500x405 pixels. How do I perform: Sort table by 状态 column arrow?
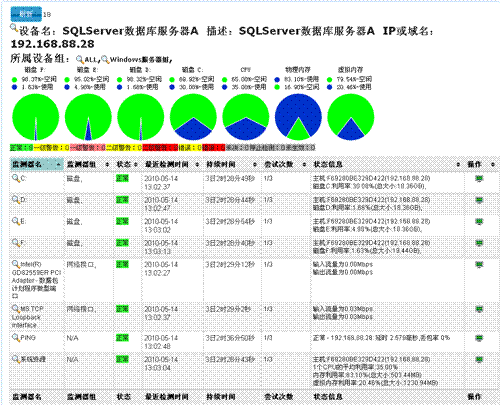(135, 164)
